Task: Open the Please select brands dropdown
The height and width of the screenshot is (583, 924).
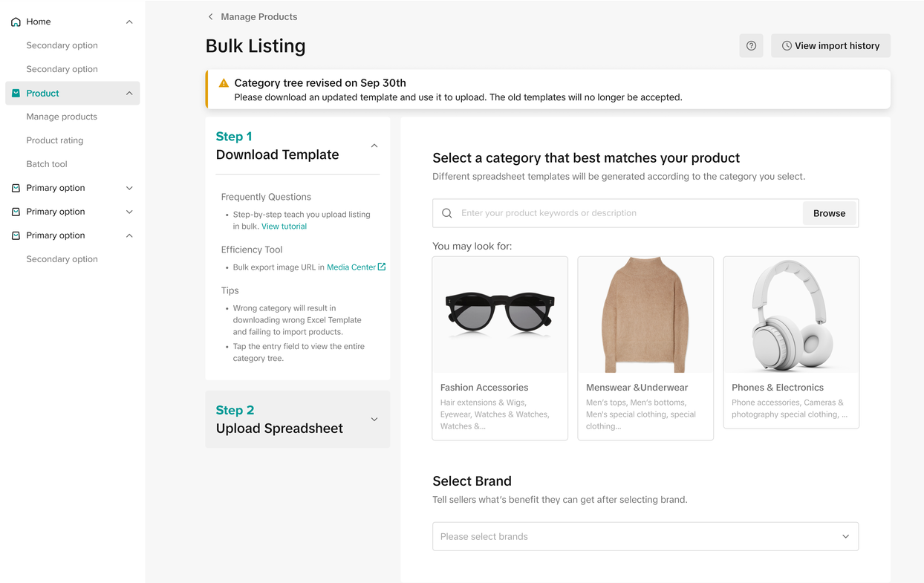Action: pos(645,536)
